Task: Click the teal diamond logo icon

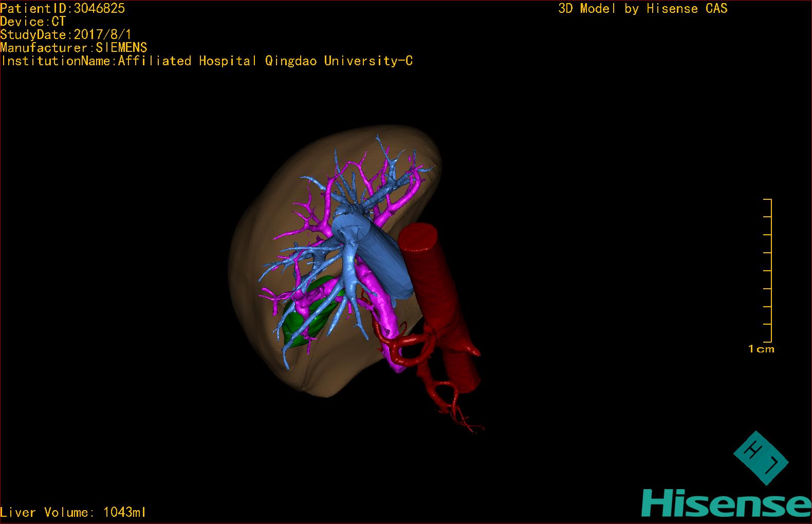Action: (761, 457)
